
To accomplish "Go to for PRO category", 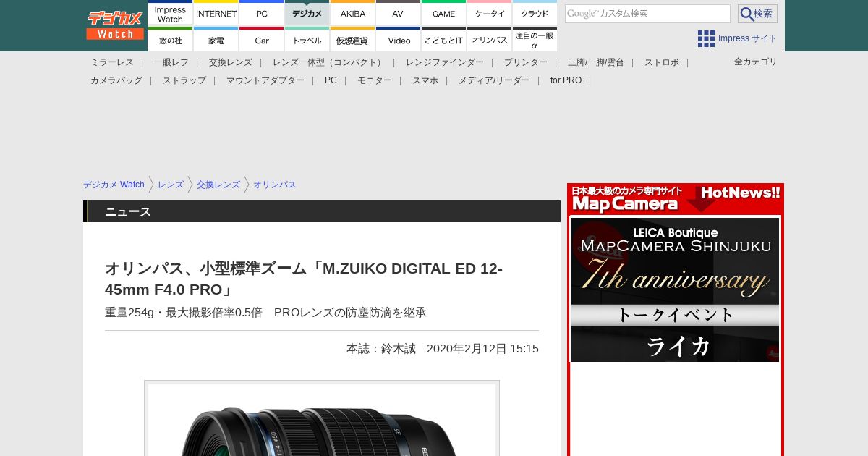I will (x=566, y=80).
